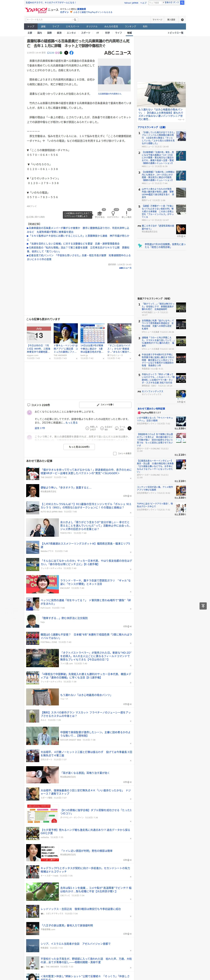Click コメントを書く button
Screen dimensions: 210x980
(105, 405)
